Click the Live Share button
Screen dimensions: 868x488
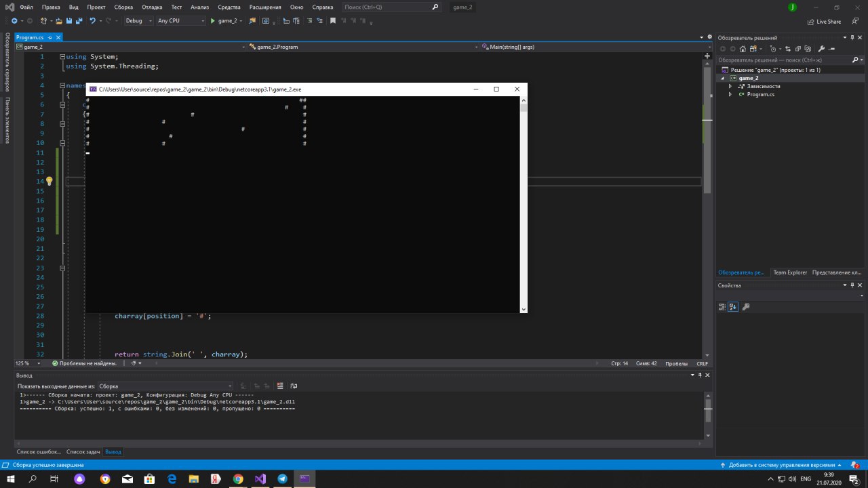[x=825, y=22]
